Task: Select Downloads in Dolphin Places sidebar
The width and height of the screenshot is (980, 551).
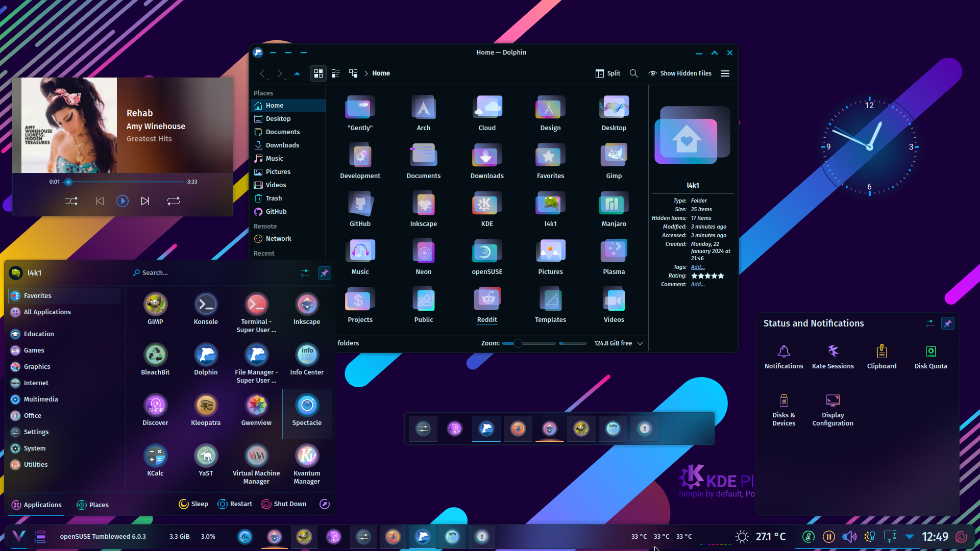Action: click(x=288, y=145)
